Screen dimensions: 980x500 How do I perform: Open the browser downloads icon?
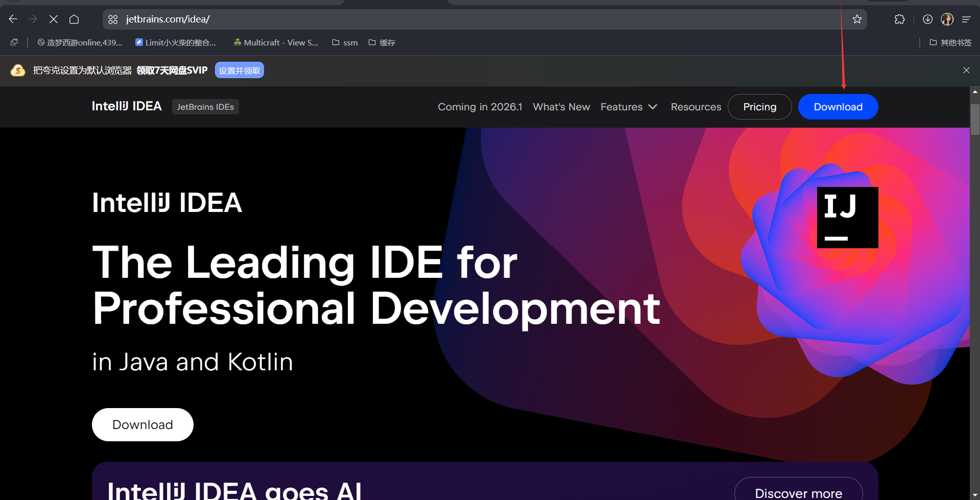coord(928,19)
